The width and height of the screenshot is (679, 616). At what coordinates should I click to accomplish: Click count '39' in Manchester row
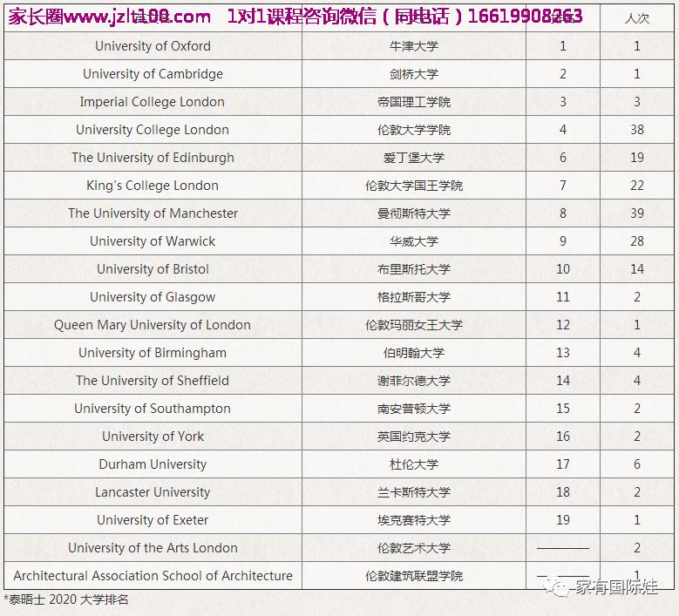(x=637, y=213)
